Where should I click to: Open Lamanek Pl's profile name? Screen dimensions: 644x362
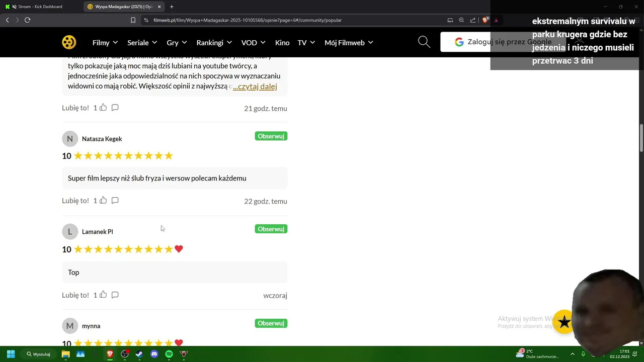click(x=98, y=232)
